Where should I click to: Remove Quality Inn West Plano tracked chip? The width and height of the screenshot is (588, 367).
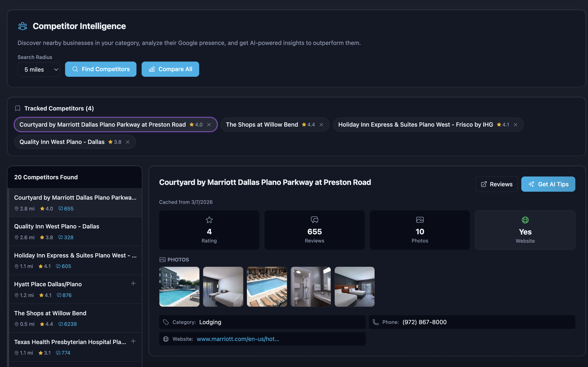pyautogui.click(x=128, y=142)
